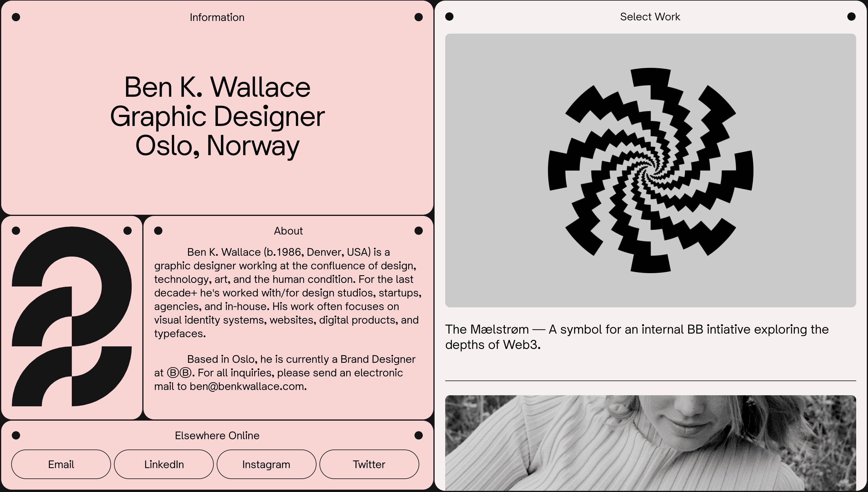Toggle the top-right dot in the Information panel
Image resolution: width=868 pixels, height=492 pixels.
(x=419, y=17)
